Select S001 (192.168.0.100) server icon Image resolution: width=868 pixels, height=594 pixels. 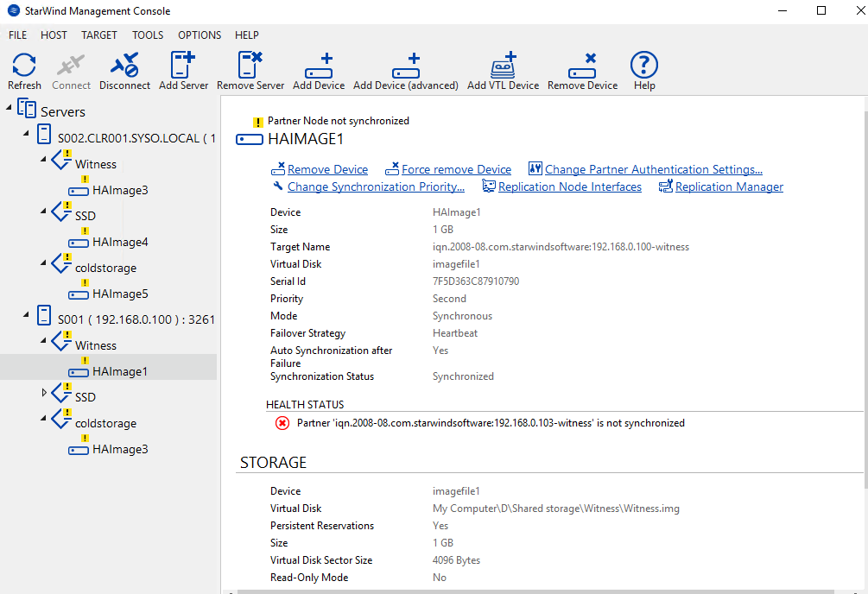pyautogui.click(x=44, y=315)
